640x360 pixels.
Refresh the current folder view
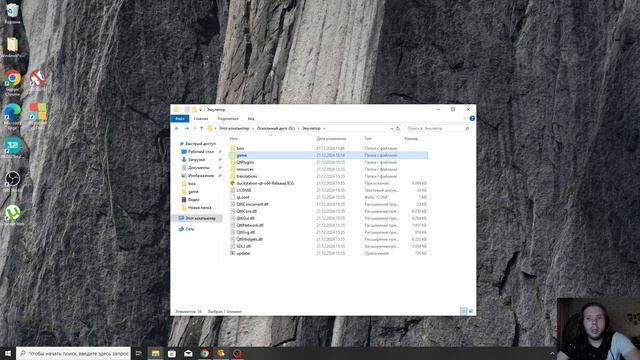(x=398, y=128)
